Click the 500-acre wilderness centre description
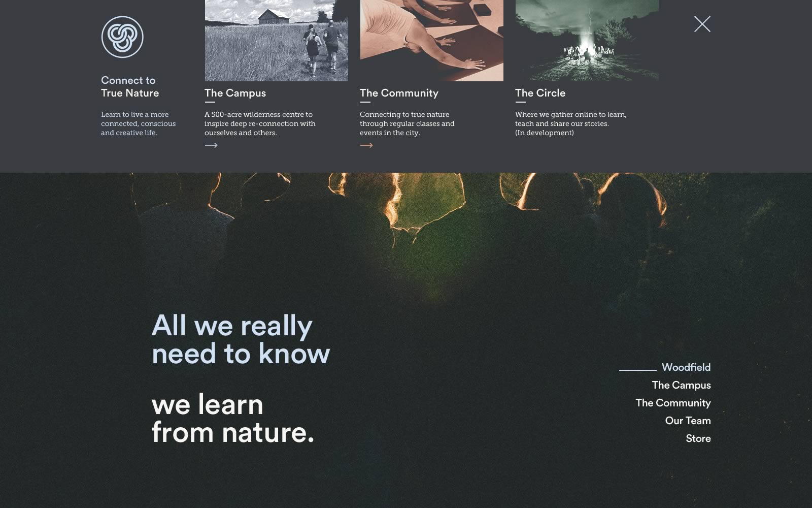 pos(260,123)
